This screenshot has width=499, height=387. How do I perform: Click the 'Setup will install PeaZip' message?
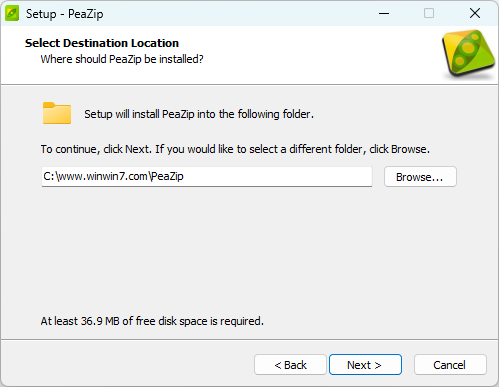point(199,114)
